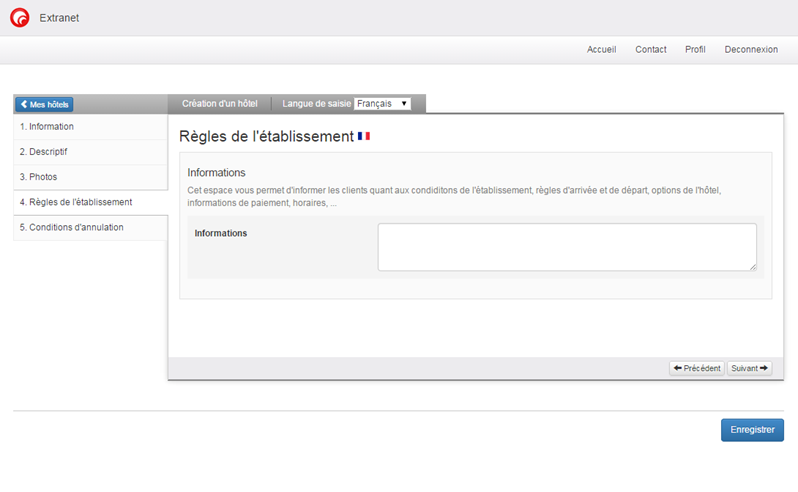Viewport: 798px width, 492px height.
Task: Focus the Informations text area
Action: (566, 246)
